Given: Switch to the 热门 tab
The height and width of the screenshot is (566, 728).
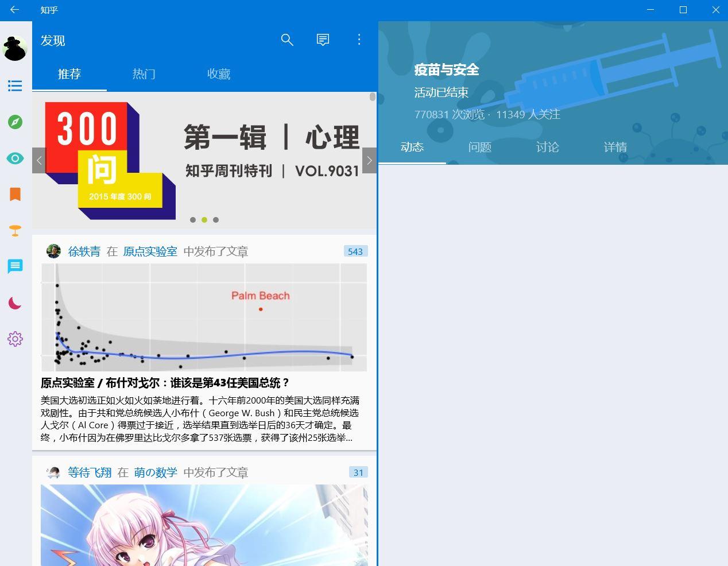Looking at the screenshot, I should [144, 74].
